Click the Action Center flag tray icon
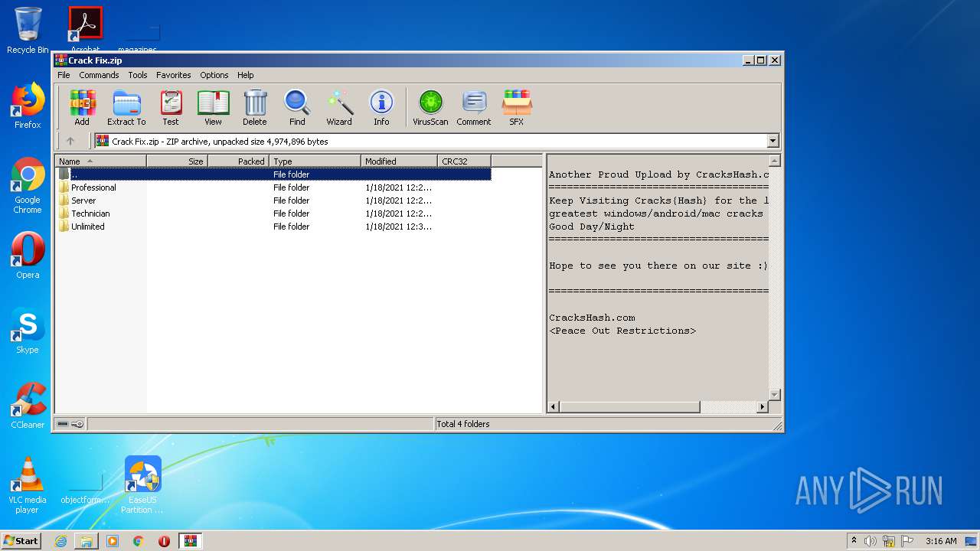Viewport: 980px width, 551px height. tap(906, 541)
